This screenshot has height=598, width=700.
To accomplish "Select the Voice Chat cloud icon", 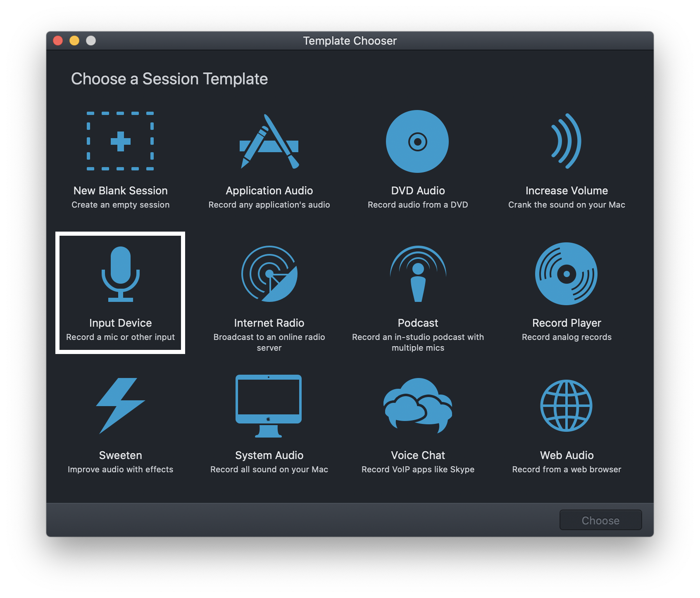I will click(418, 406).
